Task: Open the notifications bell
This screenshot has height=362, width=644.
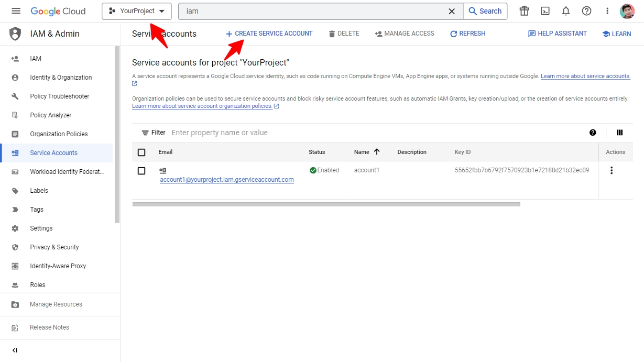Action: click(x=566, y=11)
